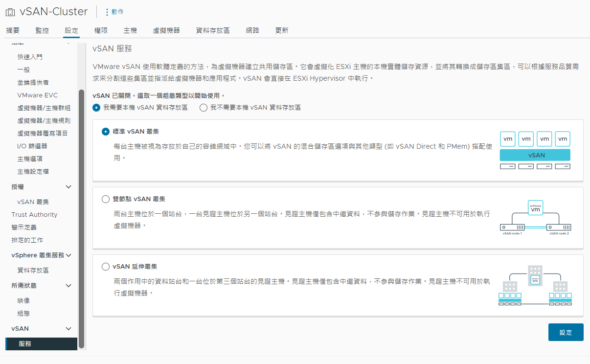Viewport: 590px width, 364px height.
Task: Select 服務 under vSAN
Action: point(41,344)
